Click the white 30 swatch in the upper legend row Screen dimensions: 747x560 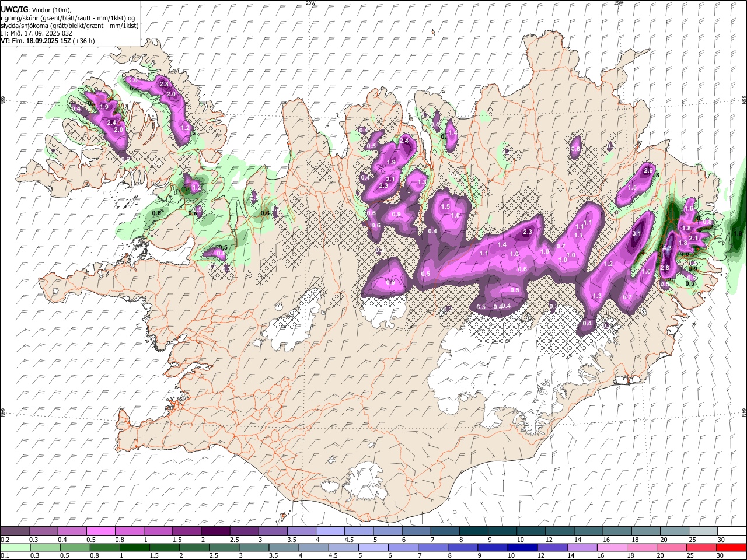tap(731, 531)
